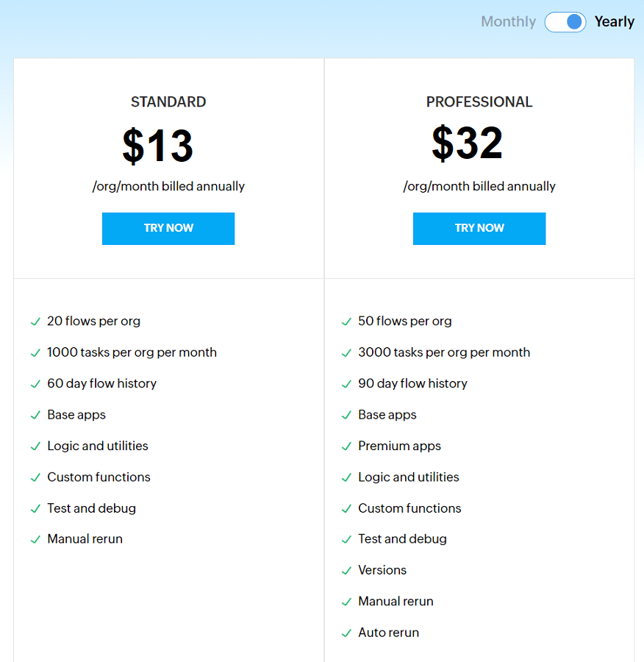Select the PROFESSIONAL plan heading
This screenshot has width=644, height=662.
[479, 102]
